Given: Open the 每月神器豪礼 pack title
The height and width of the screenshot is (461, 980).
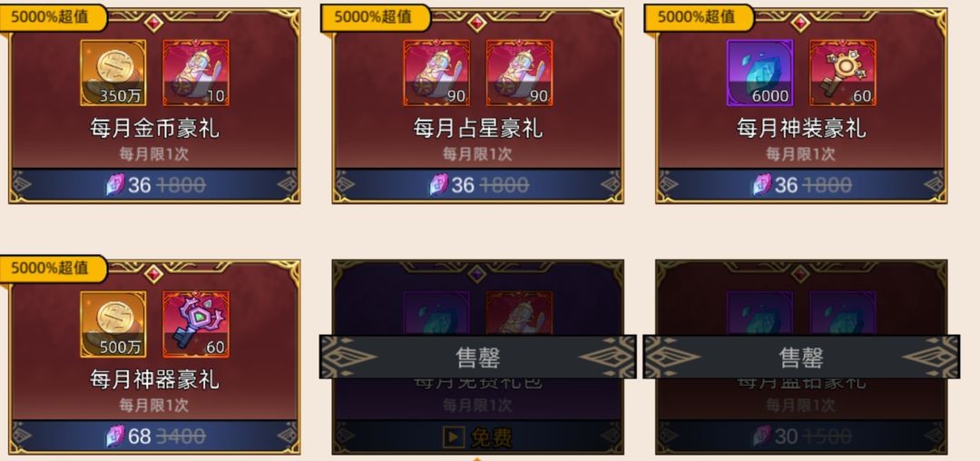Looking at the screenshot, I should tap(154, 380).
